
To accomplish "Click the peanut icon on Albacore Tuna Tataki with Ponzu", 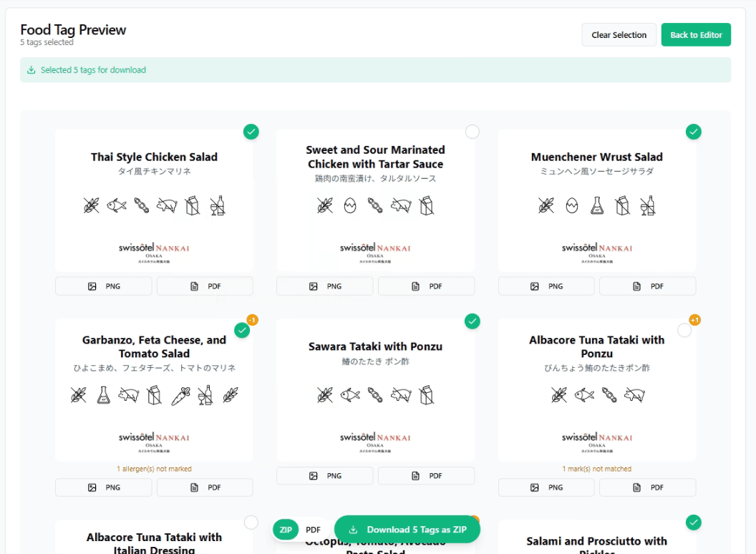I will point(609,394).
